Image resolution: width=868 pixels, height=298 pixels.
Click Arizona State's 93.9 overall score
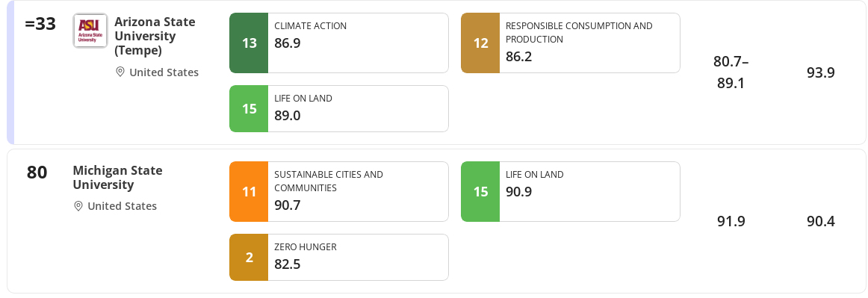[x=820, y=72]
